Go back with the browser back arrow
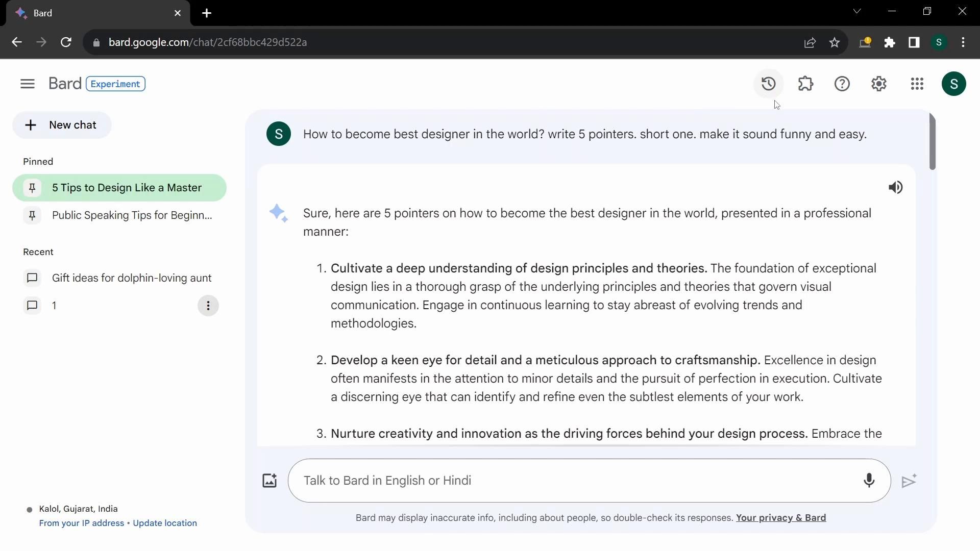980x551 pixels. [x=16, y=42]
